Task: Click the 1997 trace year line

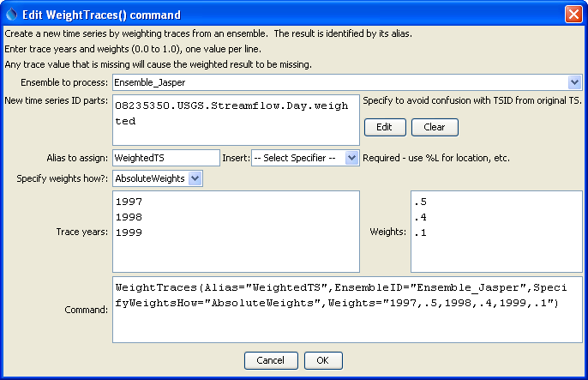Action: [x=131, y=201]
